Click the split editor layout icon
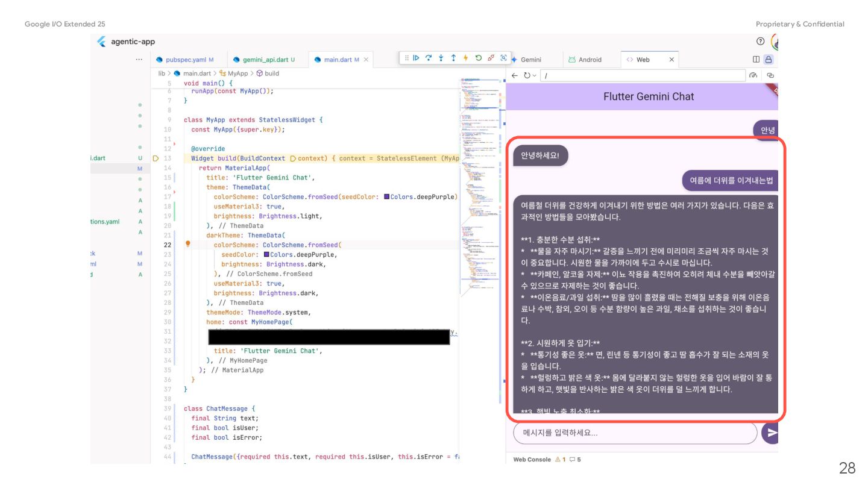 coord(756,60)
